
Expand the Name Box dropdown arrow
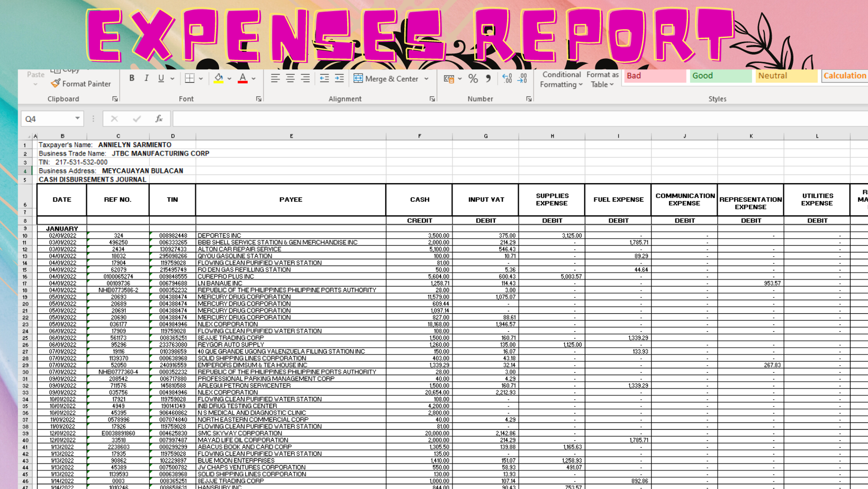[78, 119]
